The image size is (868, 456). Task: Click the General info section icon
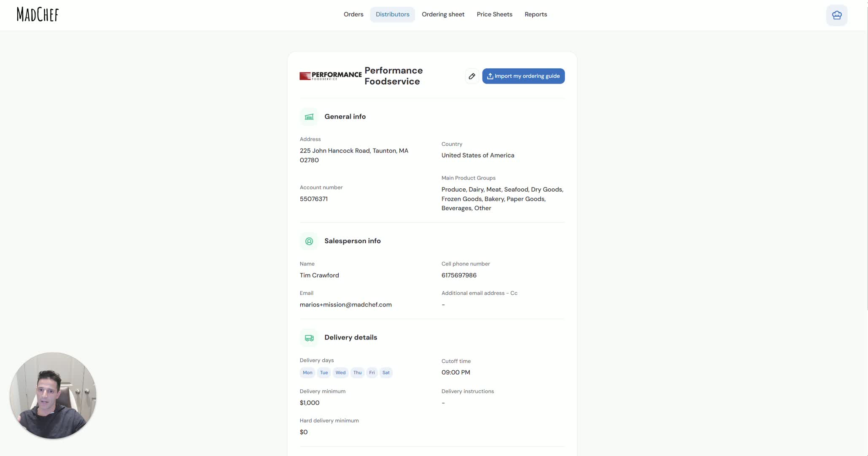pos(309,117)
